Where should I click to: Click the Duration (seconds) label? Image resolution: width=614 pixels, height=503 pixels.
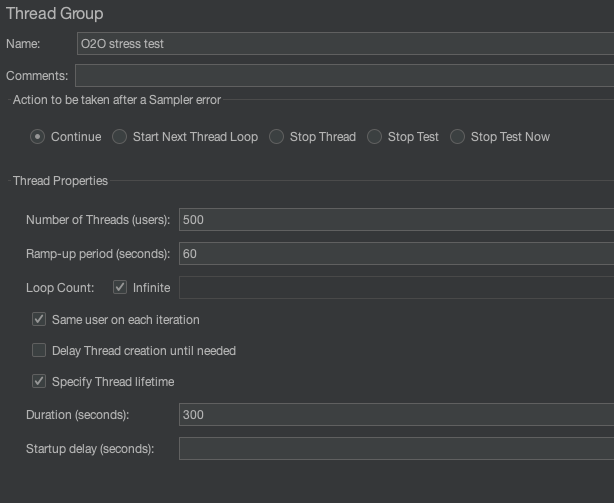pos(78,415)
